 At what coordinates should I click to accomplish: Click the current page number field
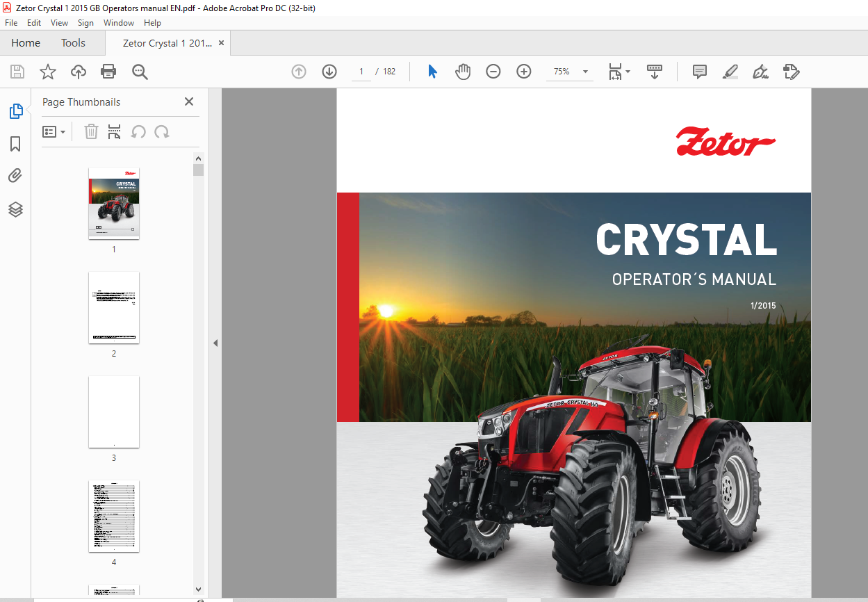pos(361,72)
